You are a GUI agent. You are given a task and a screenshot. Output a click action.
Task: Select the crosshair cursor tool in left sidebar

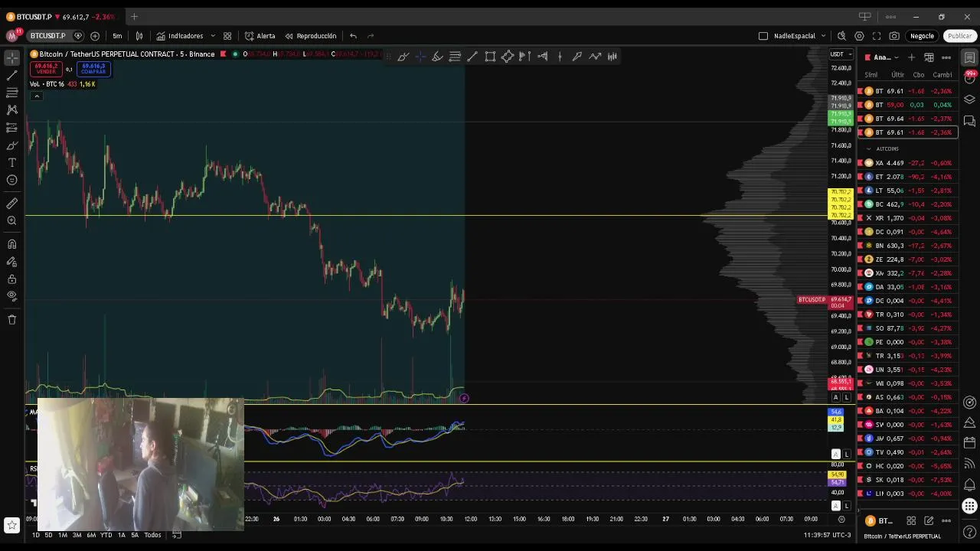(11, 58)
